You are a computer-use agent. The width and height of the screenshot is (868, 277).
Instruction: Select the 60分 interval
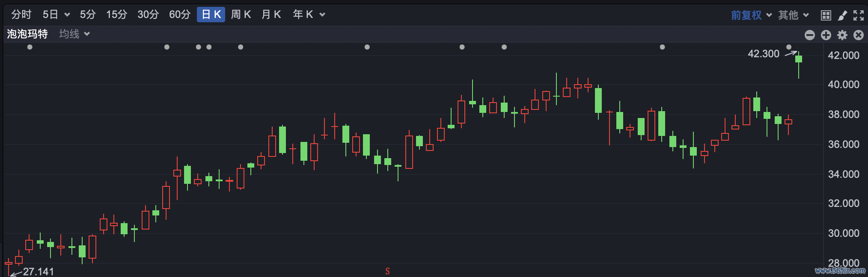click(180, 15)
